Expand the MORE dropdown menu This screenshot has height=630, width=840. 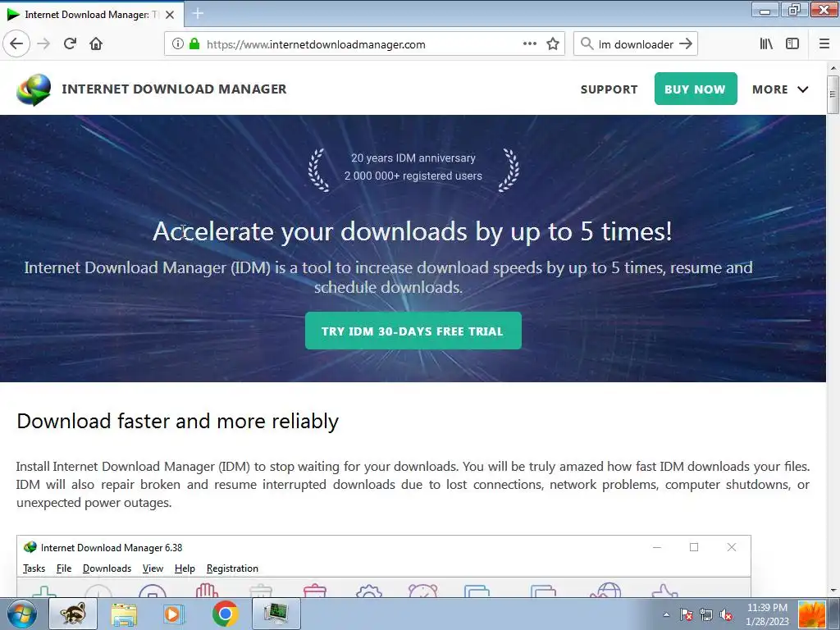pyautogui.click(x=780, y=89)
